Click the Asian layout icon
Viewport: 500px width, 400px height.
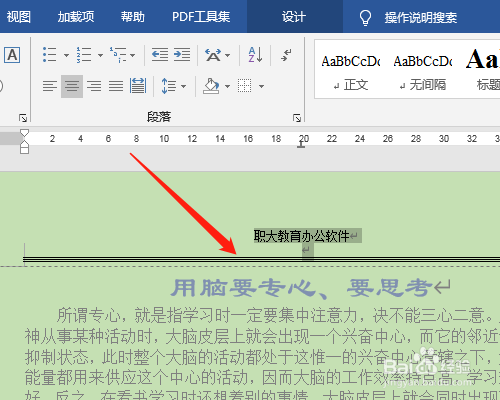213,54
